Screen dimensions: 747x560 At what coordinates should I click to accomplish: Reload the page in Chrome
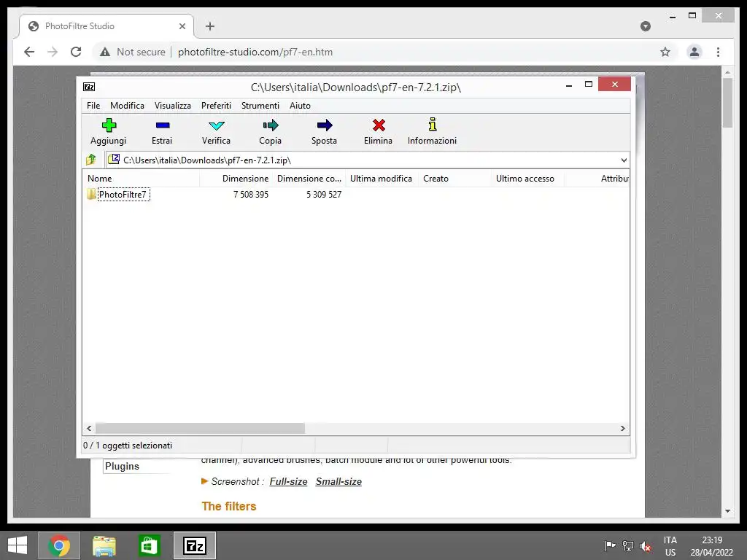[x=76, y=52]
